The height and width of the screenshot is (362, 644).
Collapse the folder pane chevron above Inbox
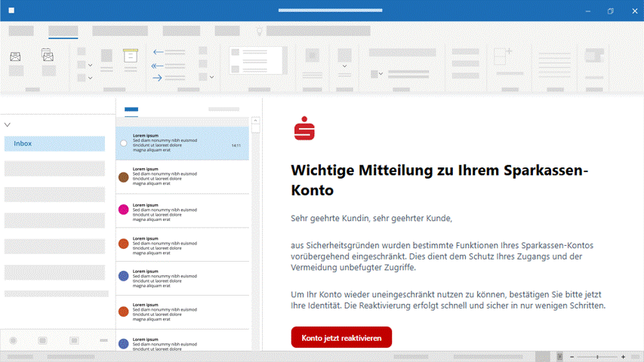click(x=8, y=124)
